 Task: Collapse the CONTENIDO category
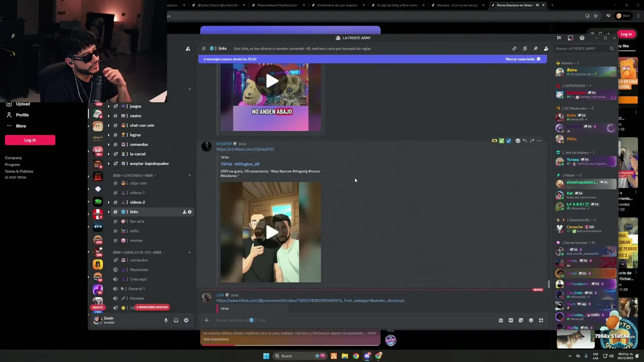[x=134, y=175]
